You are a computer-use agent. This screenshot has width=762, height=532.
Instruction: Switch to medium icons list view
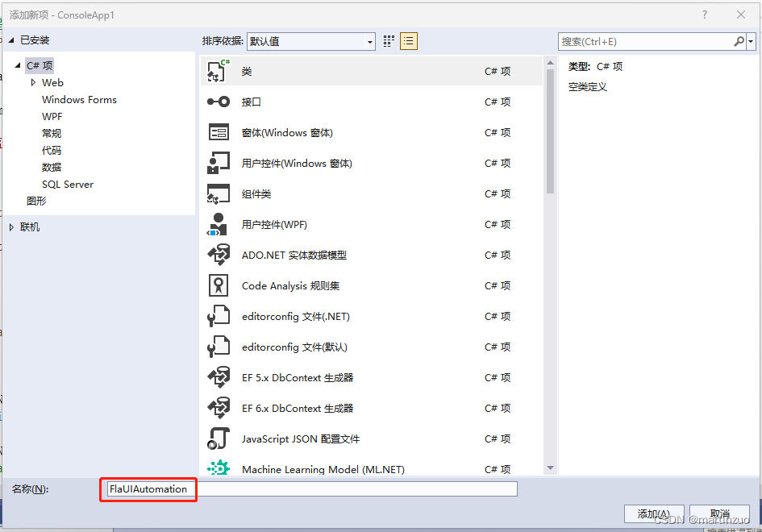[409, 41]
